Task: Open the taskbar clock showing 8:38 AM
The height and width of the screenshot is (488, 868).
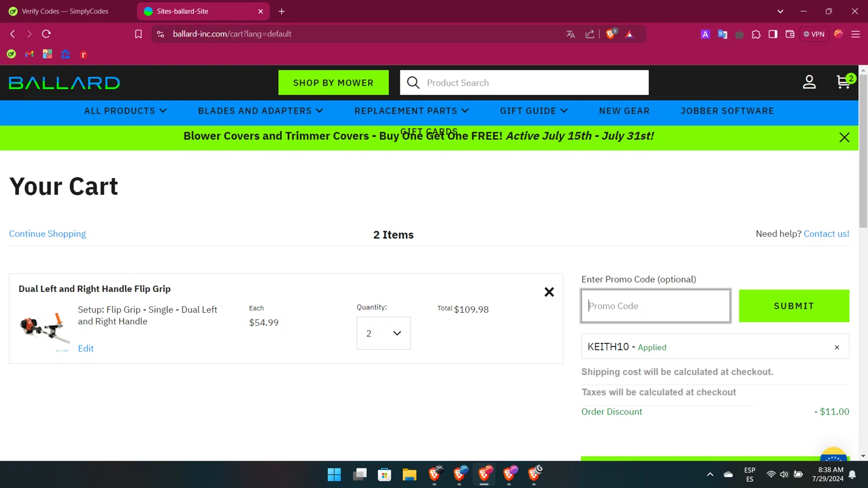Action: click(x=827, y=475)
